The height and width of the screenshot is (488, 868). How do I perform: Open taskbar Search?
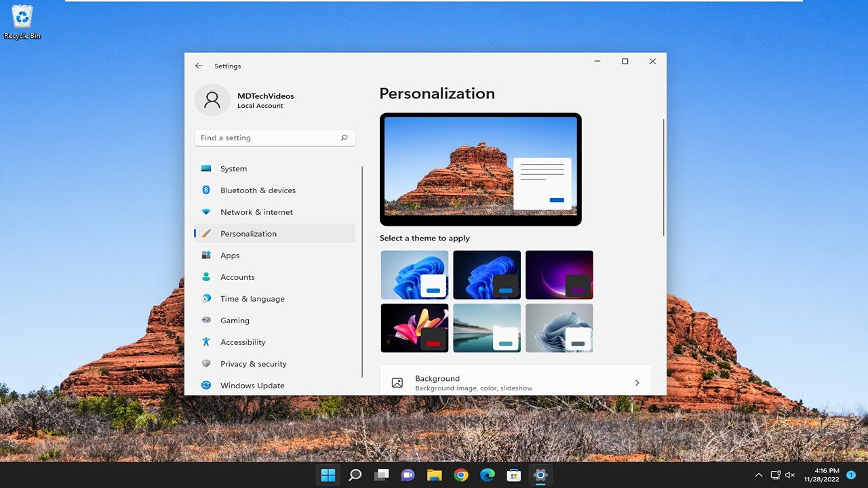coord(355,475)
